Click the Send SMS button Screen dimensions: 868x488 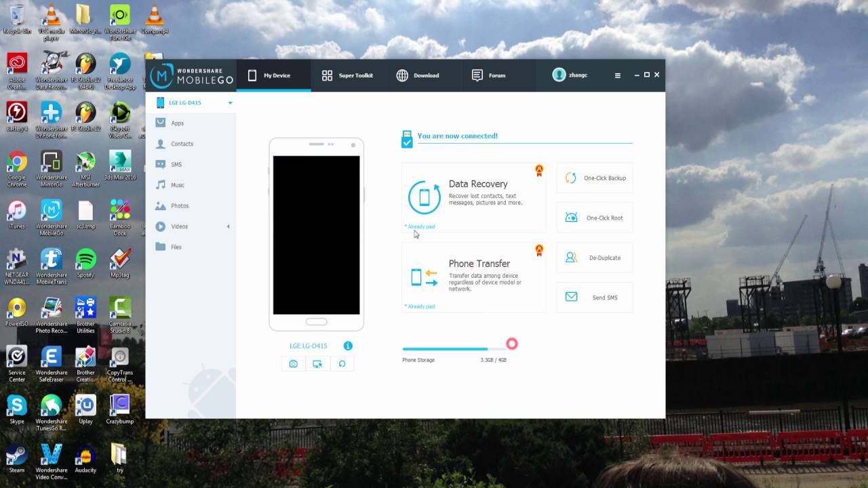595,298
